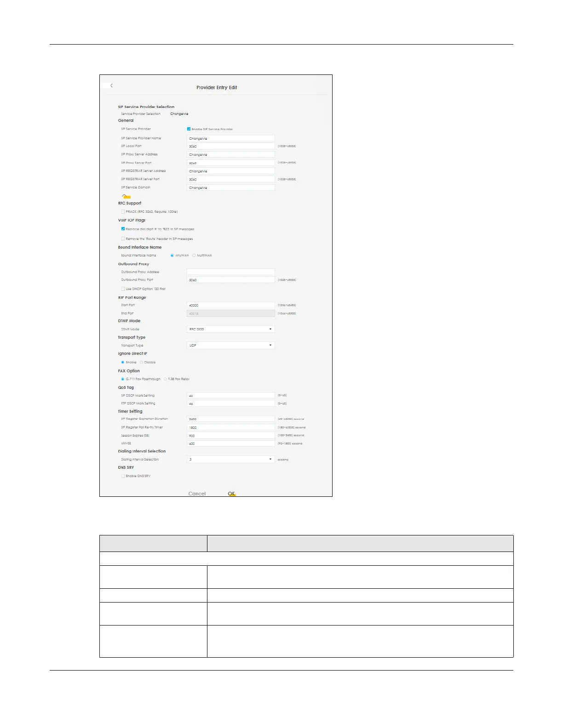
Task: Focus the Min-SE field
Action: 231,444
